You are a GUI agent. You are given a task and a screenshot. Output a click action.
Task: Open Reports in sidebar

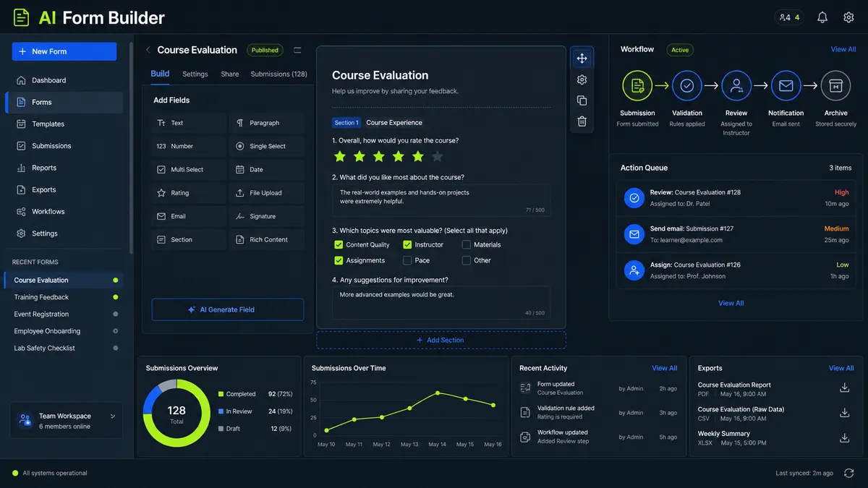[x=64, y=168]
